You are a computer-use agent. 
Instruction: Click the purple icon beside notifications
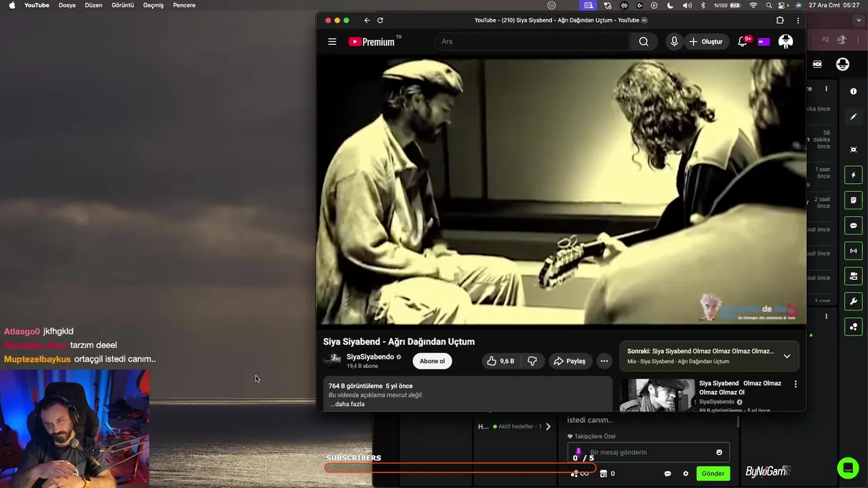(764, 41)
